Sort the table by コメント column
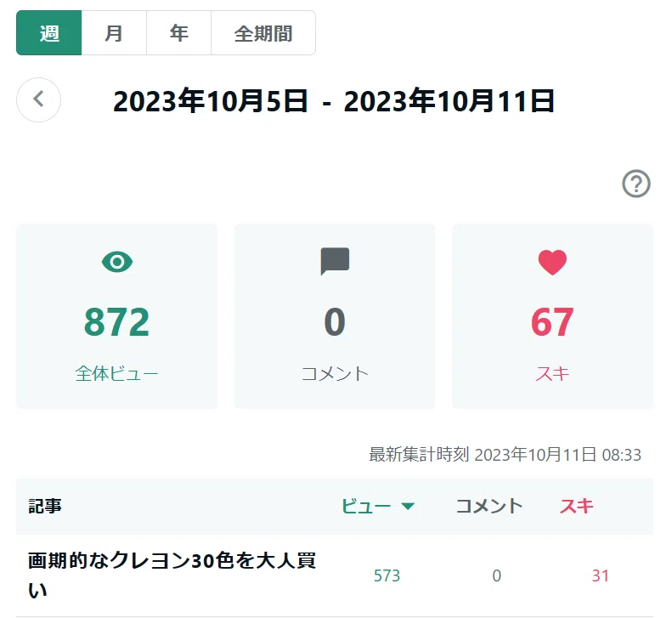This screenshot has width=672, height=618. pyautogui.click(x=489, y=507)
